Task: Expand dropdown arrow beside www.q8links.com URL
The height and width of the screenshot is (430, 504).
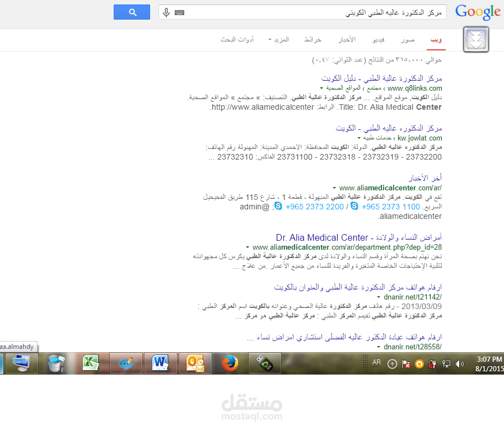Action: coord(321,88)
